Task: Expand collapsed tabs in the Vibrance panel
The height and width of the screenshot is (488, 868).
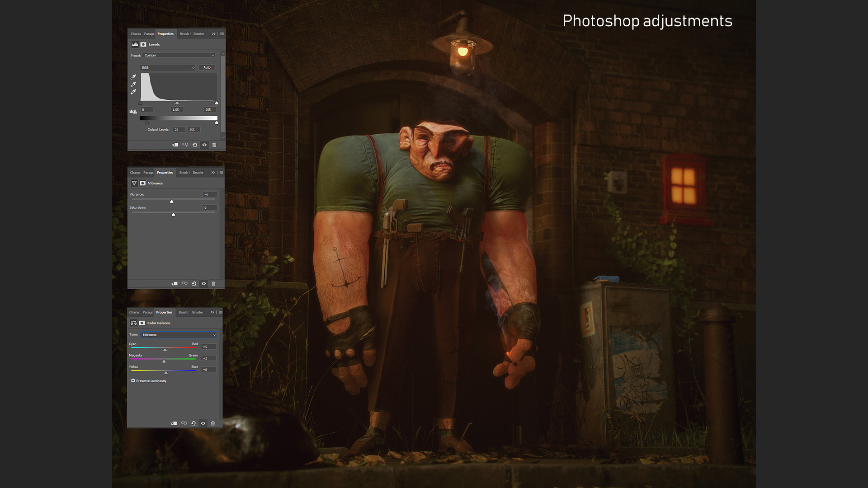Action: pos(213,173)
